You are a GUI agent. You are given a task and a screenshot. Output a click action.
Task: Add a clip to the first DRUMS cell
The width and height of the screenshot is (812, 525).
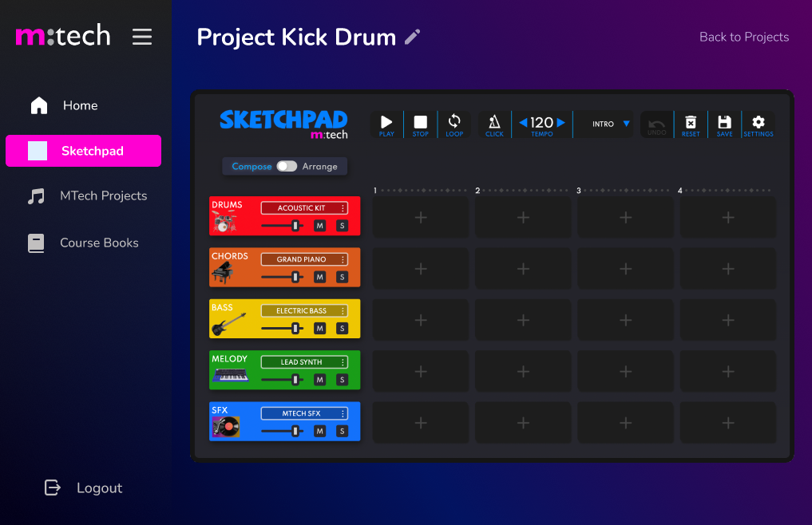[420, 216]
